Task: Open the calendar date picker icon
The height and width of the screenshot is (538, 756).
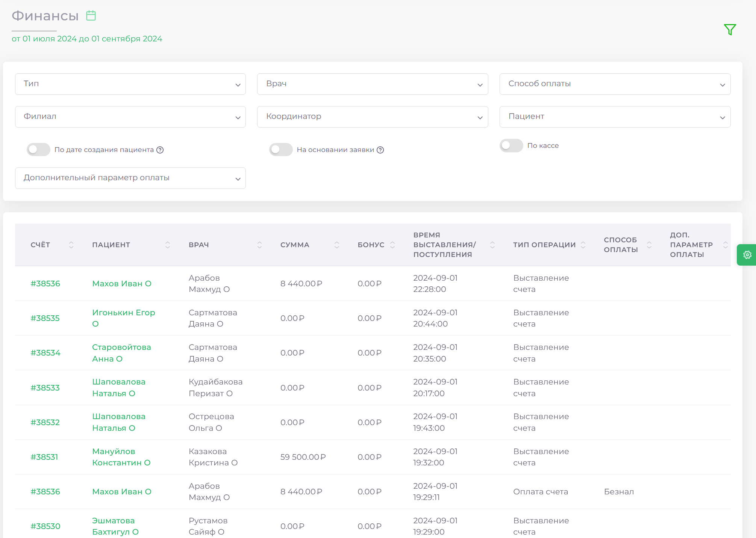Action: 91,15
